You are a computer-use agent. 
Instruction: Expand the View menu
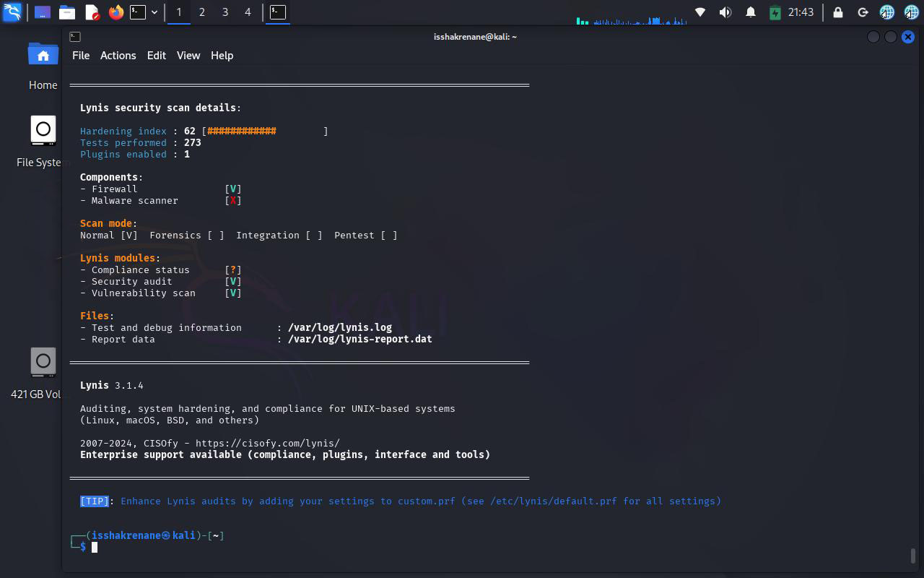(188, 56)
